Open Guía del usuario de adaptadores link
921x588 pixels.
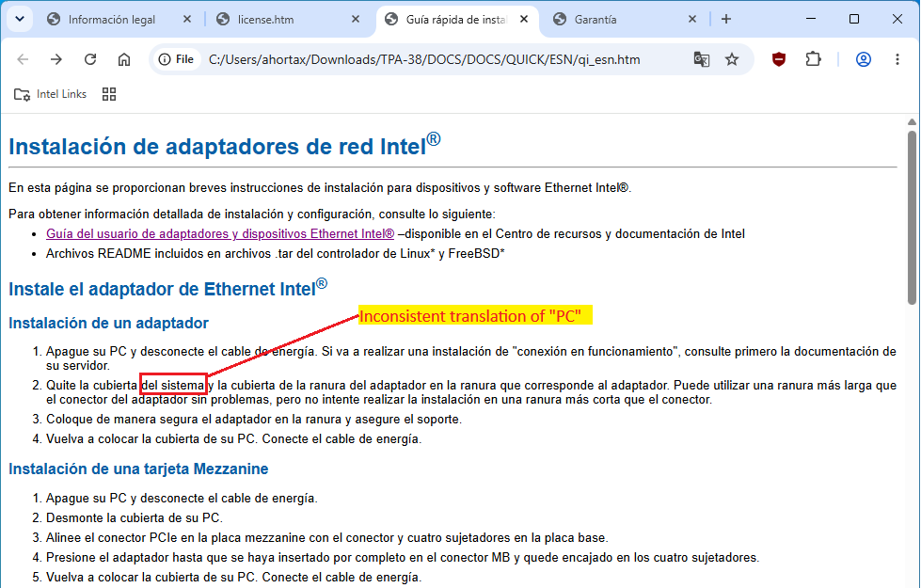pyautogui.click(x=220, y=234)
